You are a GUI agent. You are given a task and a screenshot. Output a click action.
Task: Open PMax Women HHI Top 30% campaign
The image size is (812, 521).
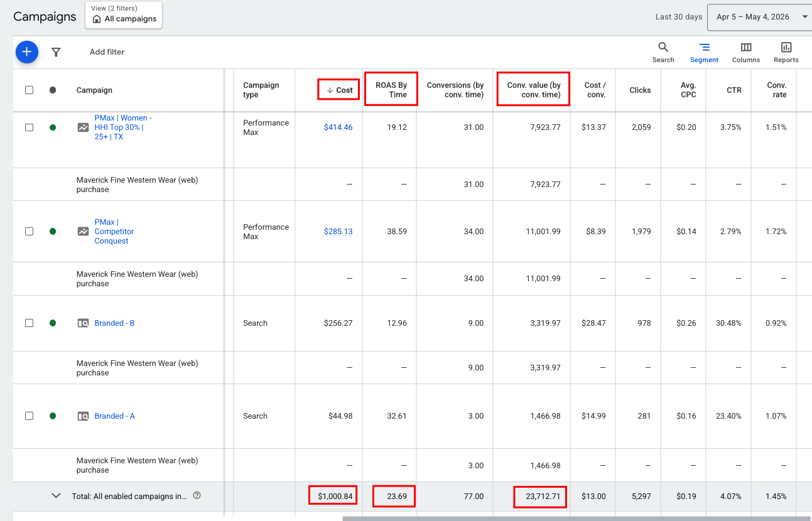pyautogui.click(x=122, y=127)
